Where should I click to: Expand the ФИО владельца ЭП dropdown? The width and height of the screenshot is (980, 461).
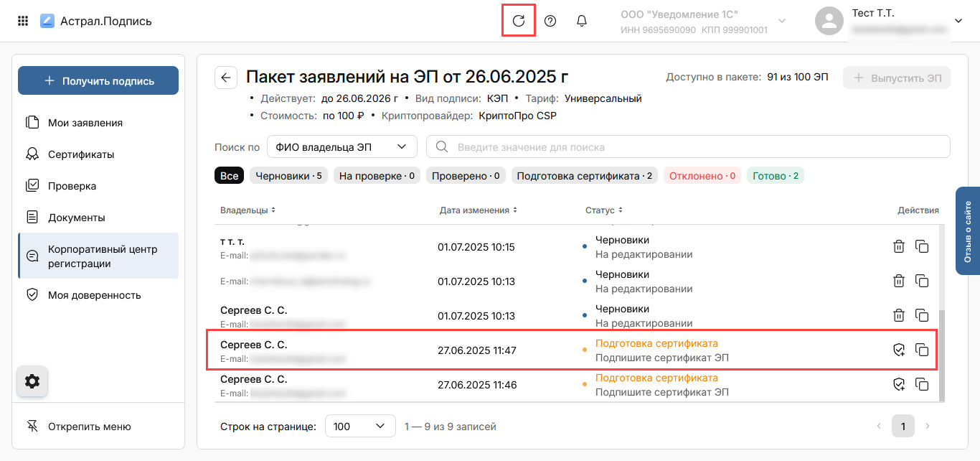[x=341, y=147]
